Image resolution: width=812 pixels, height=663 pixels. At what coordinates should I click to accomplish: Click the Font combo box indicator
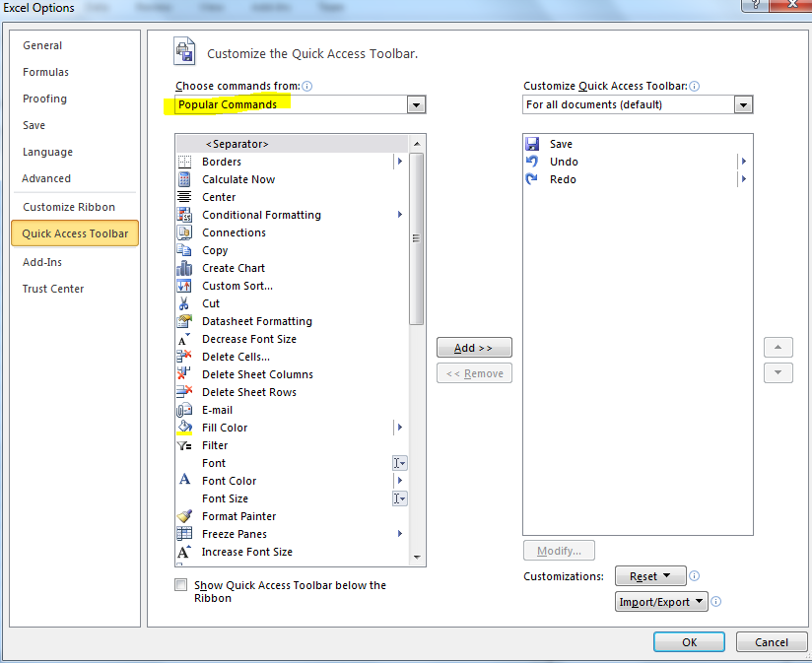400,463
